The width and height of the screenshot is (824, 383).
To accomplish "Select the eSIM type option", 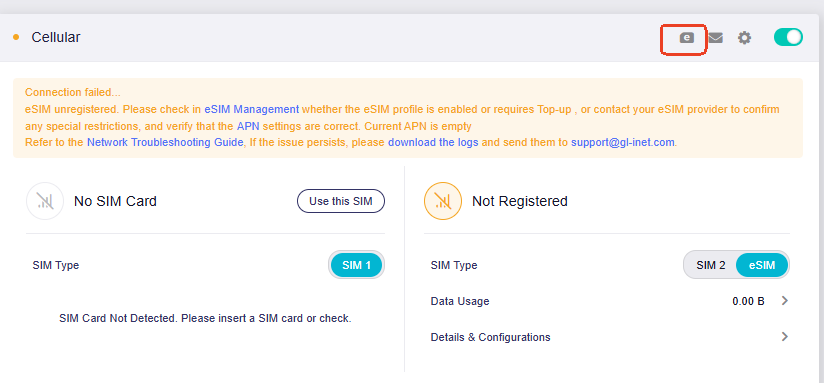I will tap(762, 265).
